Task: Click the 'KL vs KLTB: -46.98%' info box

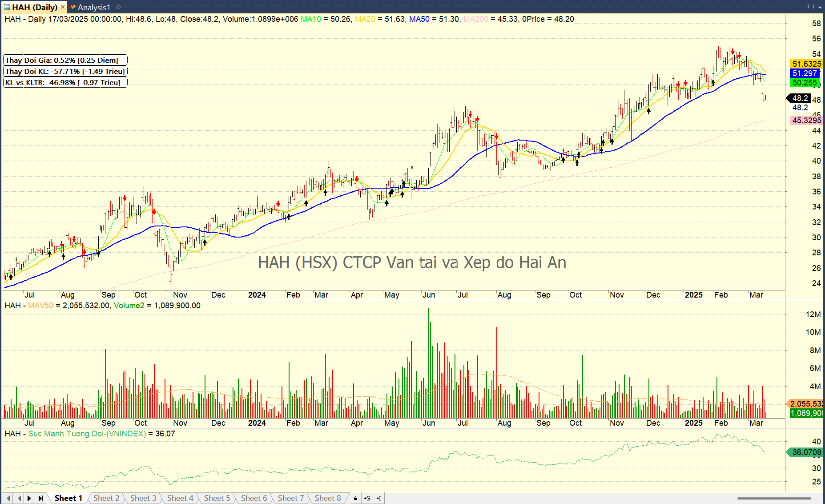Action: click(x=65, y=82)
